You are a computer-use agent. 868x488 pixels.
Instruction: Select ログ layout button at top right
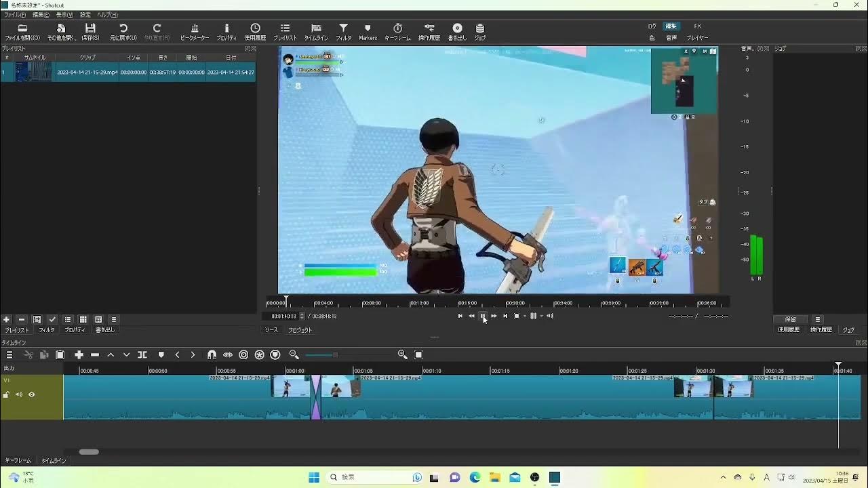coord(652,26)
